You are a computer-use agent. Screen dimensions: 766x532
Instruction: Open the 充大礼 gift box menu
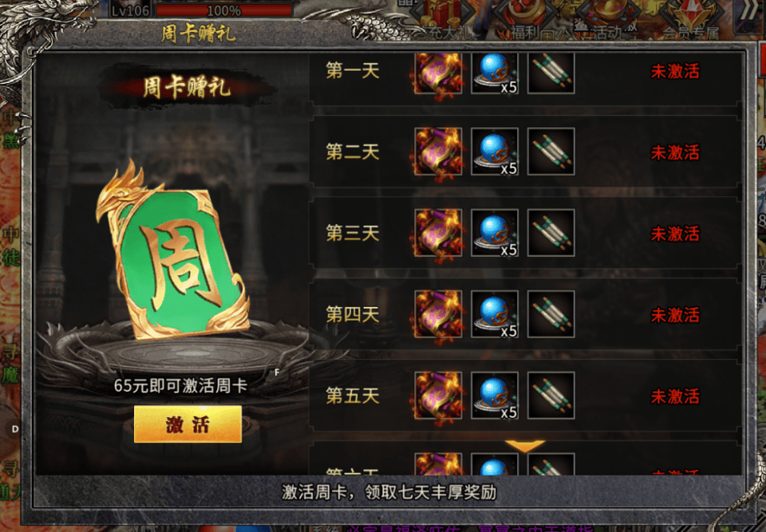click(444, 18)
